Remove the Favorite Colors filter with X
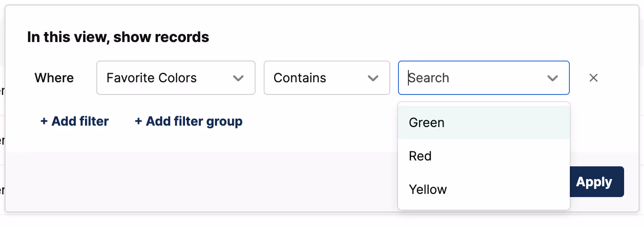The image size is (644, 226). 593,78
